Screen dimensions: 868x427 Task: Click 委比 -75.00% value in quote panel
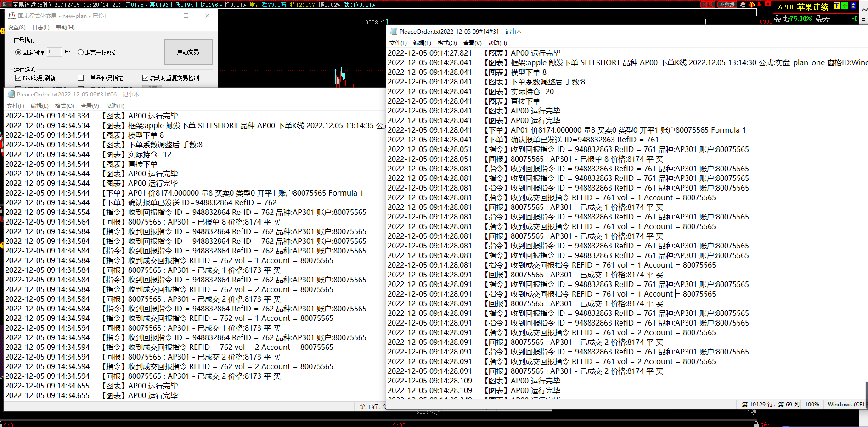point(800,18)
